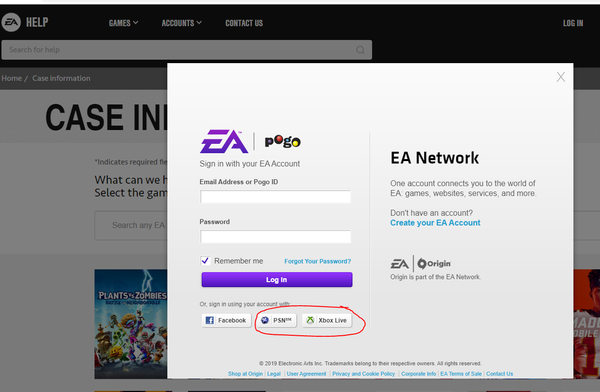Viewport: 600px width, 392px height.
Task: Focus the Search for help field
Action: tap(186, 50)
